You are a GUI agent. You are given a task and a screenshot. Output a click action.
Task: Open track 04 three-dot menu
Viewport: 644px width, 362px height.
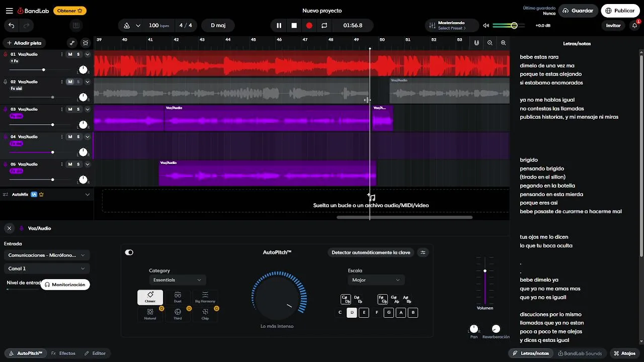(x=62, y=137)
